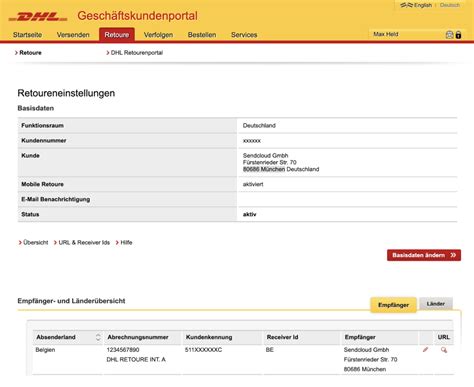Switch to the Länder tab
474x387 pixels.
[436, 304]
